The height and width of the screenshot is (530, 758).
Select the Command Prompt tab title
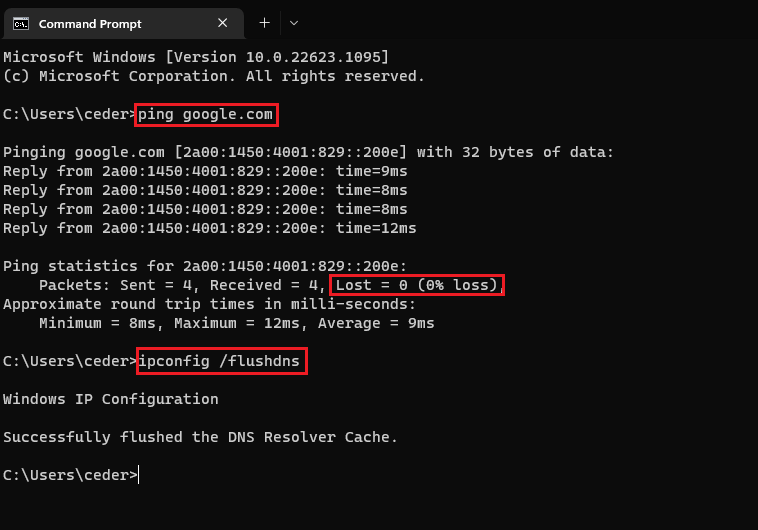click(90, 23)
